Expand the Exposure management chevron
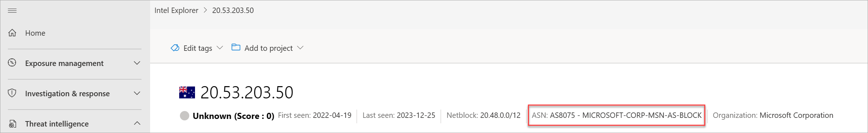 (137, 63)
